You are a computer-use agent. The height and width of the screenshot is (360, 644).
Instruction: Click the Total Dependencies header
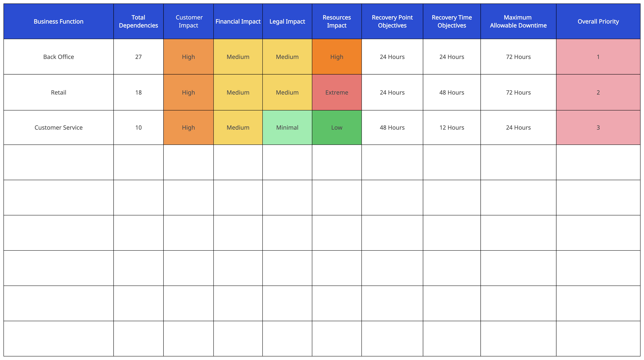pyautogui.click(x=139, y=21)
